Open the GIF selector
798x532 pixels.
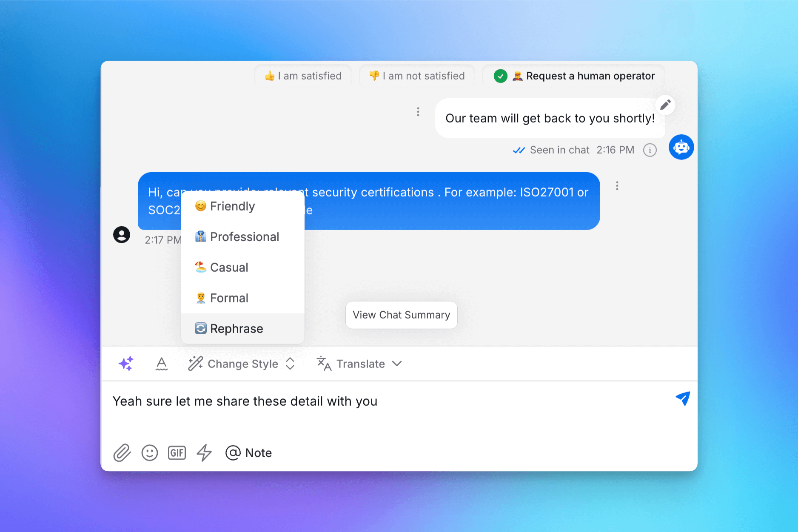pos(177,452)
